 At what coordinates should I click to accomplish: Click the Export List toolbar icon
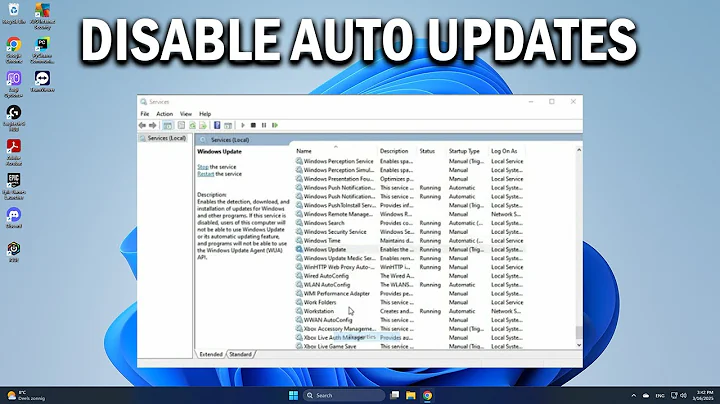pyautogui.click(x=202, y=125)
